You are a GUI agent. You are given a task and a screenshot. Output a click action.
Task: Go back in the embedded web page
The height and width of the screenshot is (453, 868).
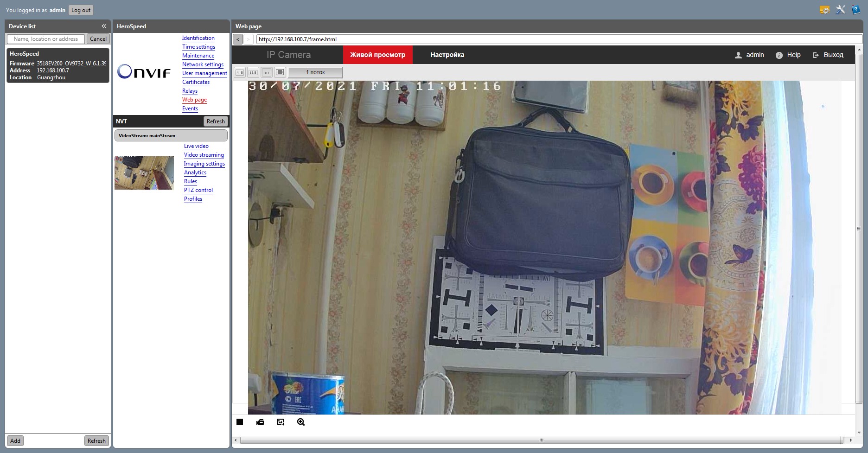pyautogui.click(x=238, y=39)
